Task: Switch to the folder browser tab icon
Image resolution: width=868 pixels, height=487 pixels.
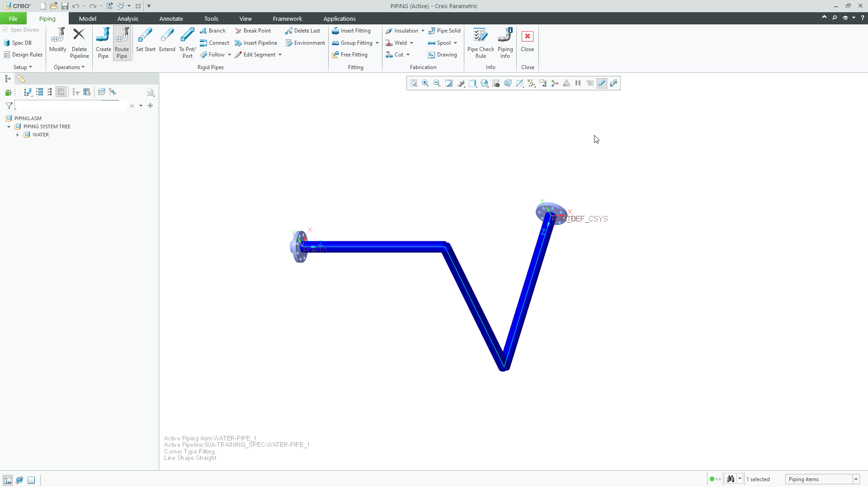Action: 21,79
